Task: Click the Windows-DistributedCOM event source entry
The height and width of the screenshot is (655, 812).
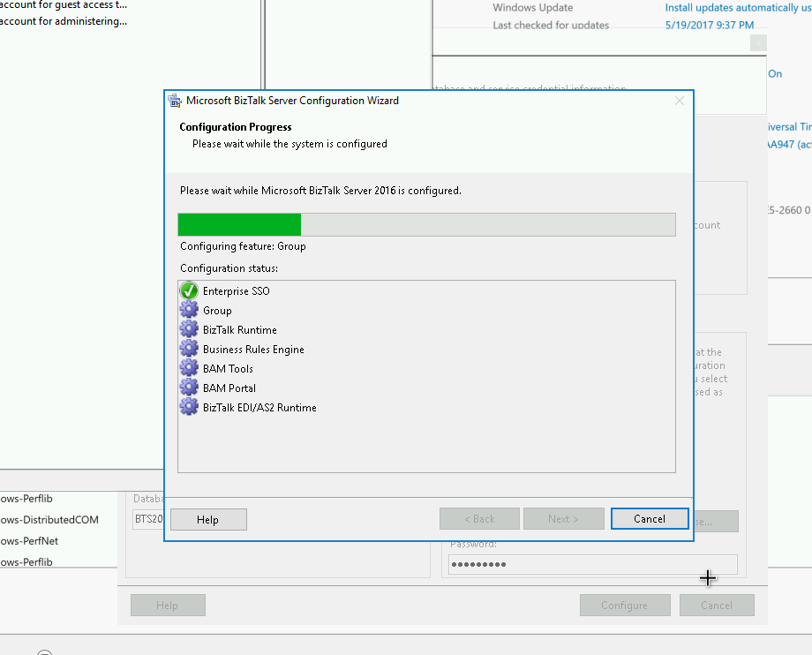Action: tap(49, 520)
